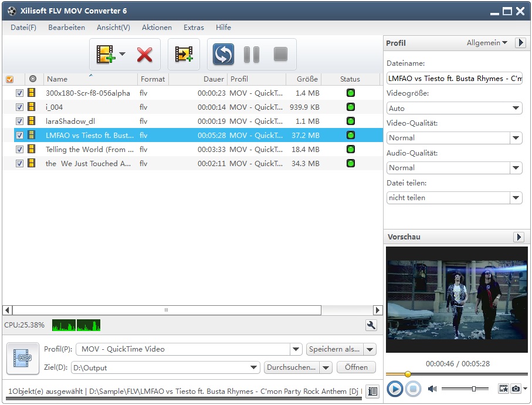Open the Speichern als arrow dropdown

(x=370, y=349)
